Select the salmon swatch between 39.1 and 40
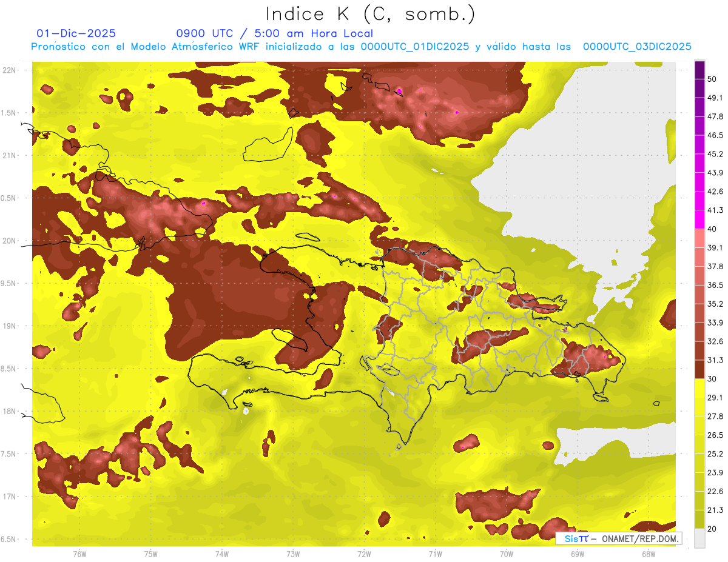The height and width of the screenshot is (562, 728). (699, 238)
